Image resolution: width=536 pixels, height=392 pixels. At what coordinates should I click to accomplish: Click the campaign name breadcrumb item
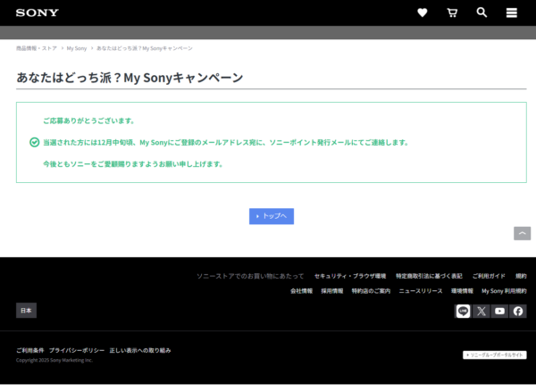tap(145, 48)
